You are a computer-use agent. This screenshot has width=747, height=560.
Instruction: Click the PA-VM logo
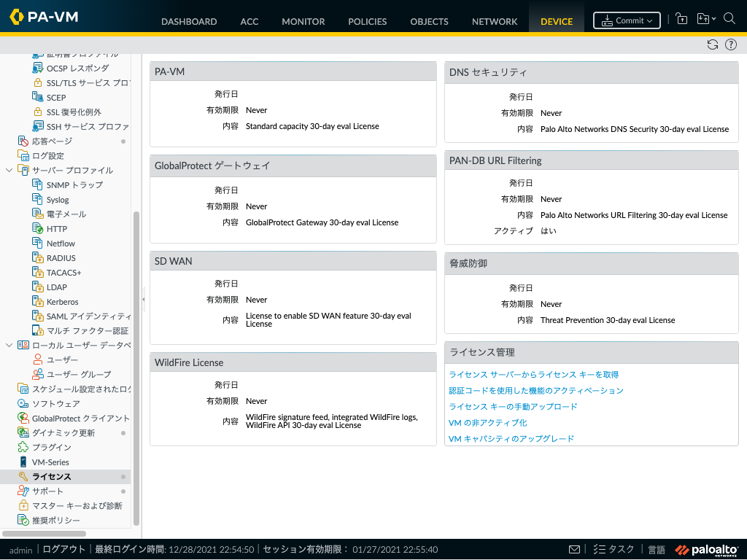[x=44, y=17]
